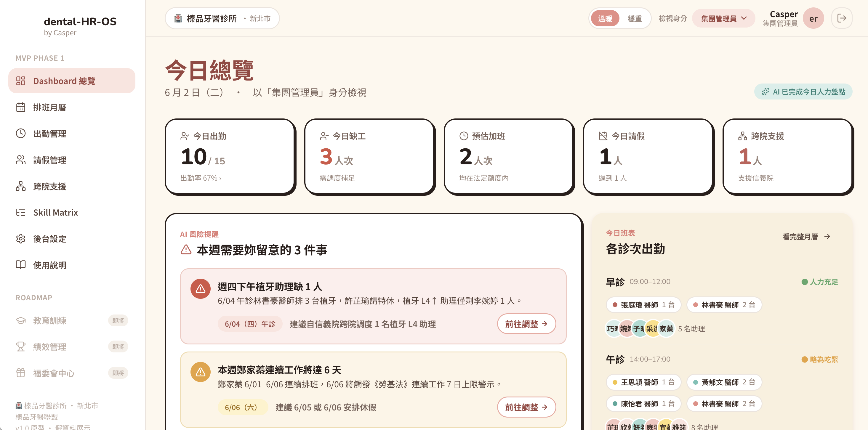
Task: Click 陳怡君 醫師 chip in 午診
Action: tap(643, 404)
